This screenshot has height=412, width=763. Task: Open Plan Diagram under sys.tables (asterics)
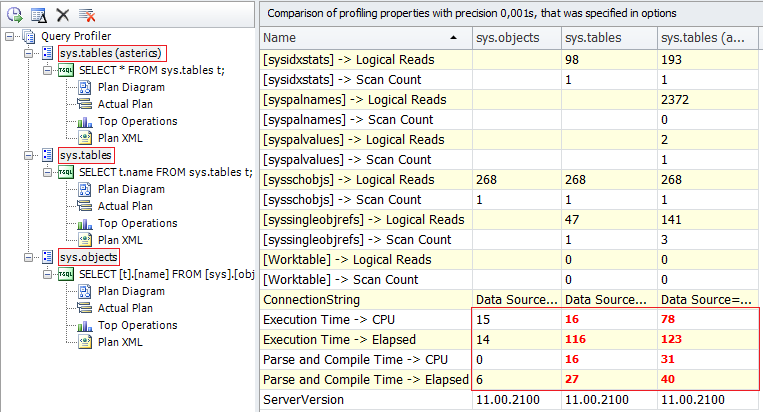pos(130,87)
